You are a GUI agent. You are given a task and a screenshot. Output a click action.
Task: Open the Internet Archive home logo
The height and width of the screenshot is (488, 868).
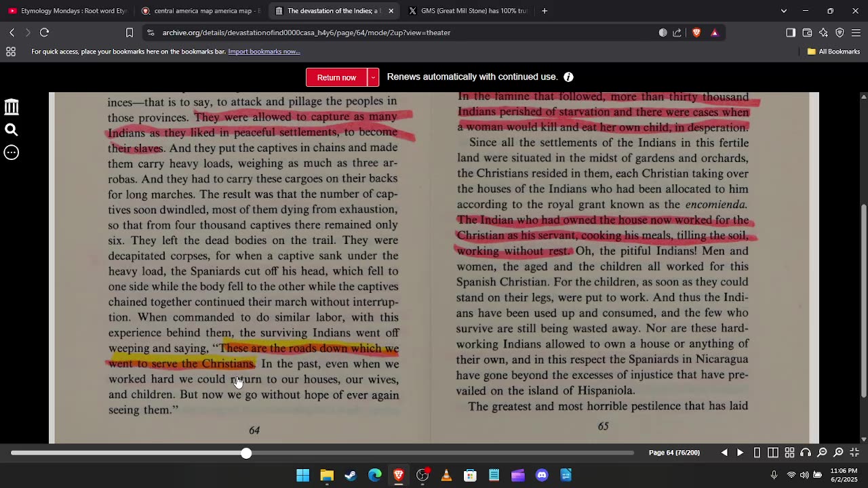pyautogui.click(x=12, y=106)
